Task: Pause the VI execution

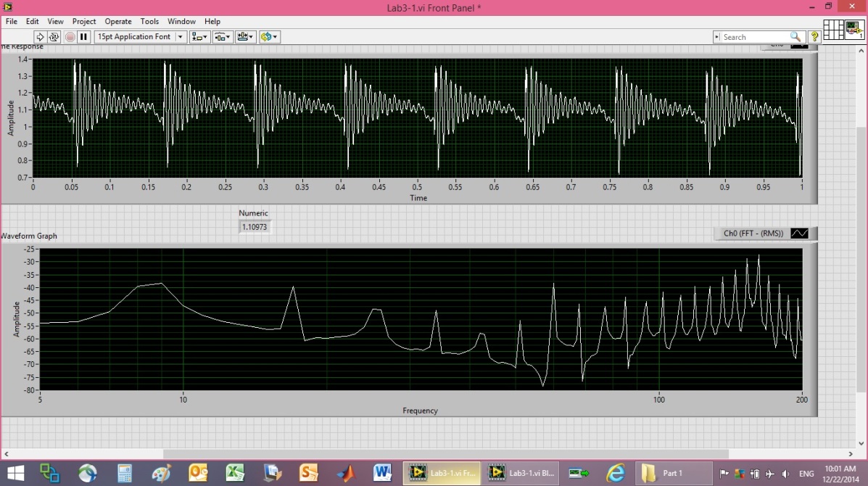Action: coord(83,37)
